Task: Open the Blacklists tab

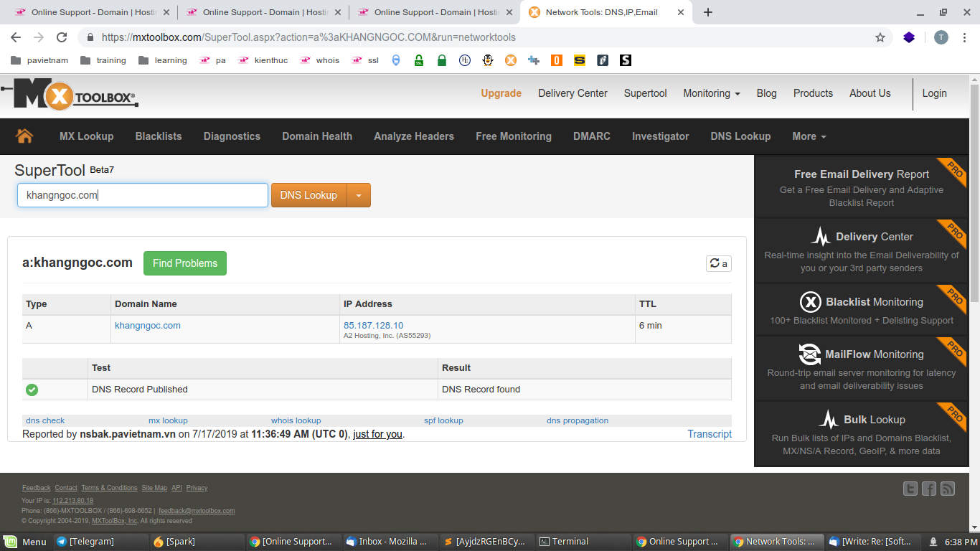Action: tap(159, 136)
